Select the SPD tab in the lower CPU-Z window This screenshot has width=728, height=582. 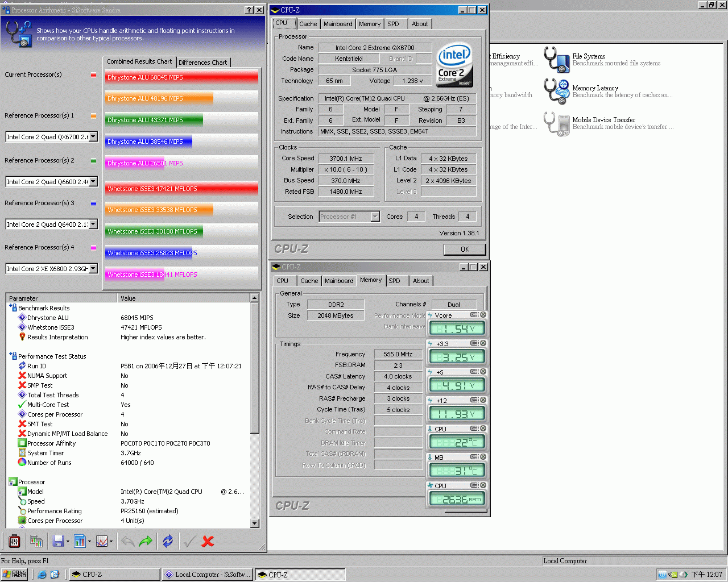pos(394,281)
